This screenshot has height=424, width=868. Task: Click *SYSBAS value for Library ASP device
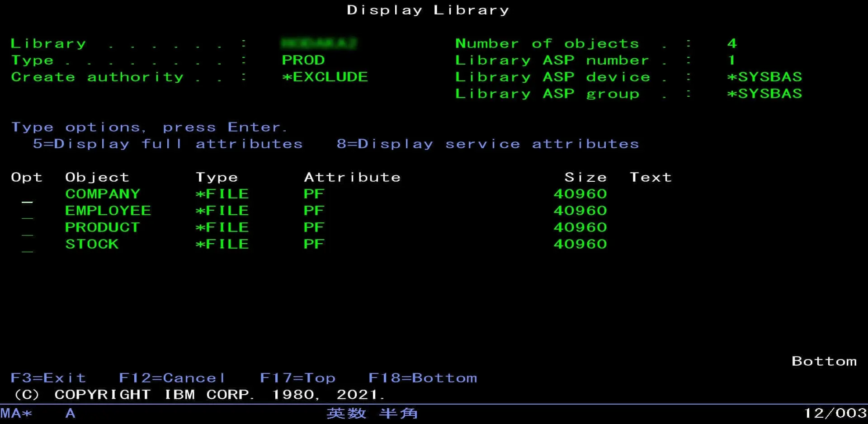(x=764, y=77)
